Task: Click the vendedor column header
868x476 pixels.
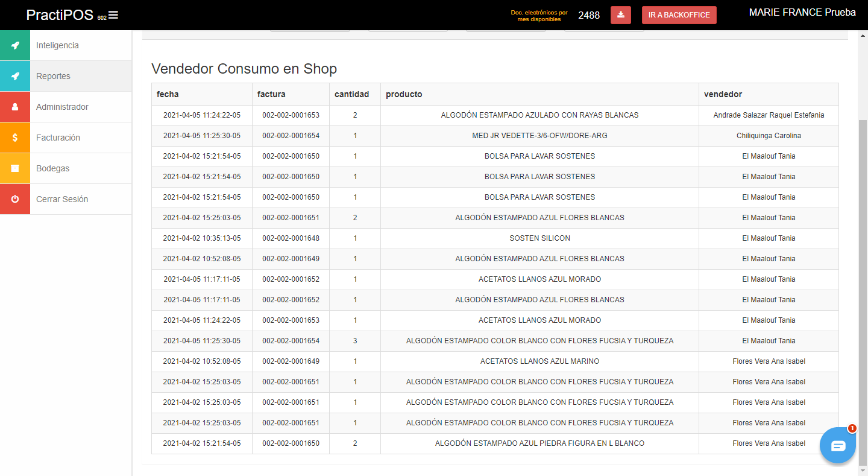Action: pos(723,94)
